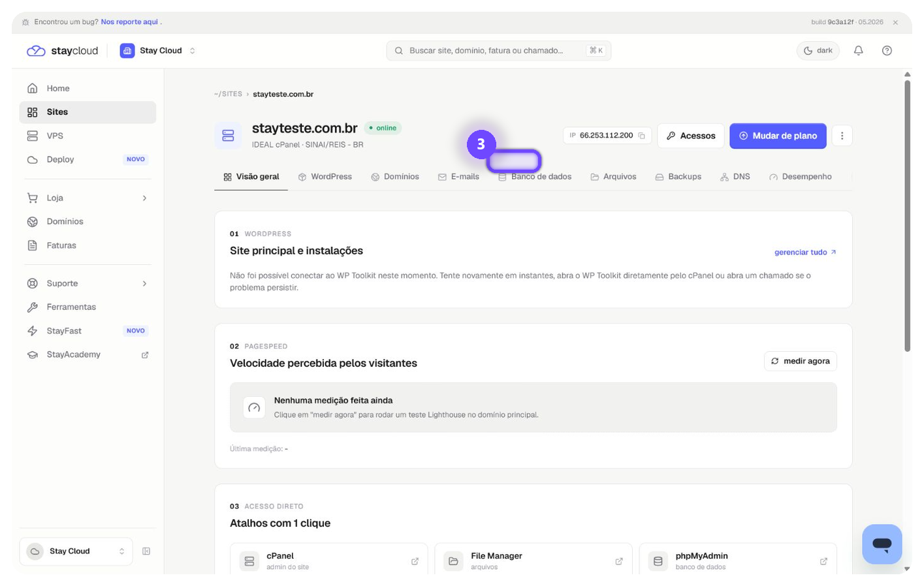Click the staycloud logo
Viewport: 924px width, 586px height.
click(62, 51)
